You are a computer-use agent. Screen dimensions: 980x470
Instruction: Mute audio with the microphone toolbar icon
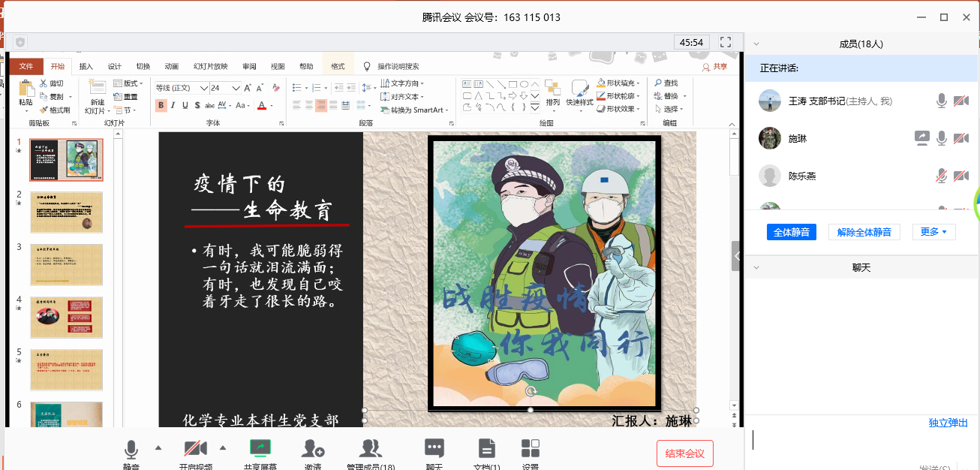(131, 450)
